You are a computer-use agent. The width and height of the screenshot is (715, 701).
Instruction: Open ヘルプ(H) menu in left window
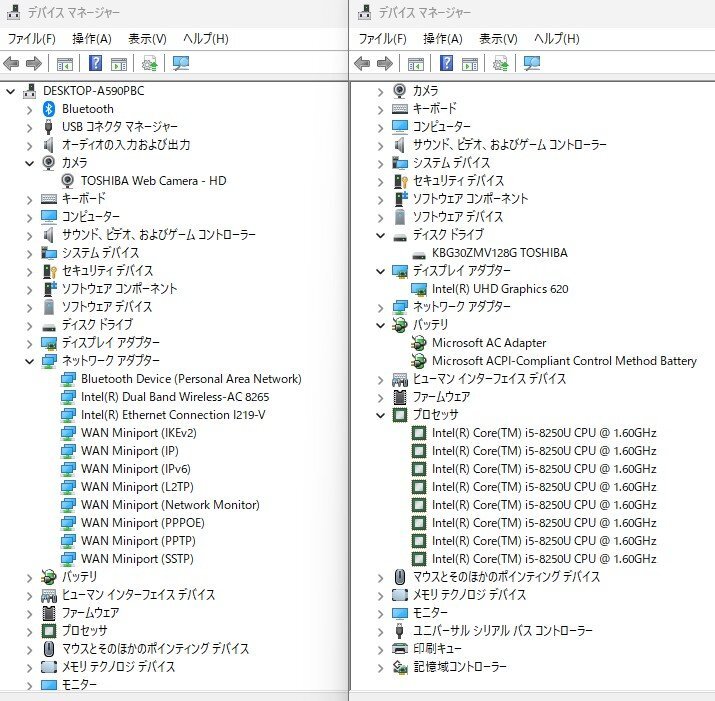(206, 39)
